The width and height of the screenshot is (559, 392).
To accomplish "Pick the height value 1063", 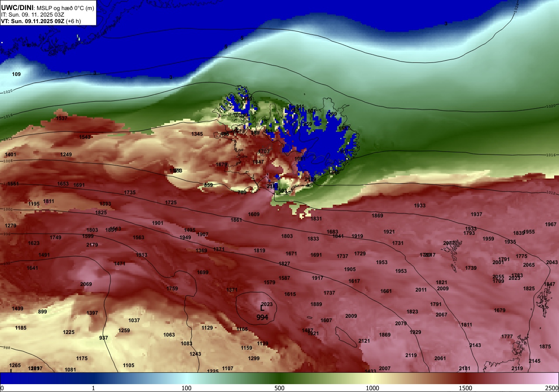I will (x=169, y=335).
